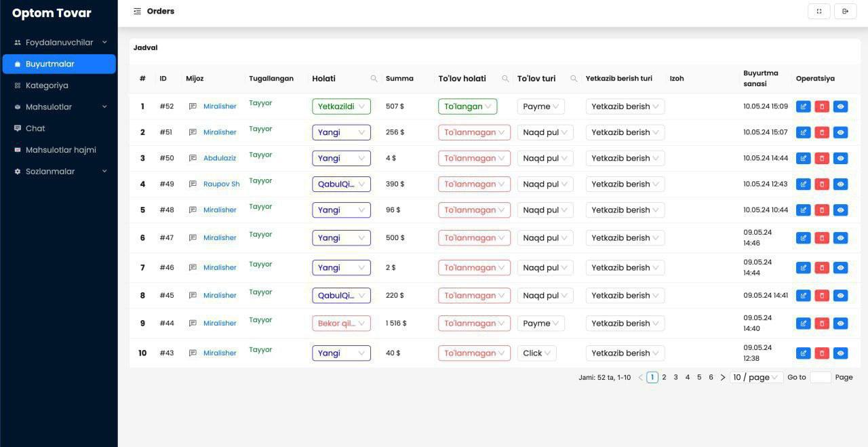The image size is (868, 447).
Task: Click the edit icon for order #52
Action: [804, 106]
